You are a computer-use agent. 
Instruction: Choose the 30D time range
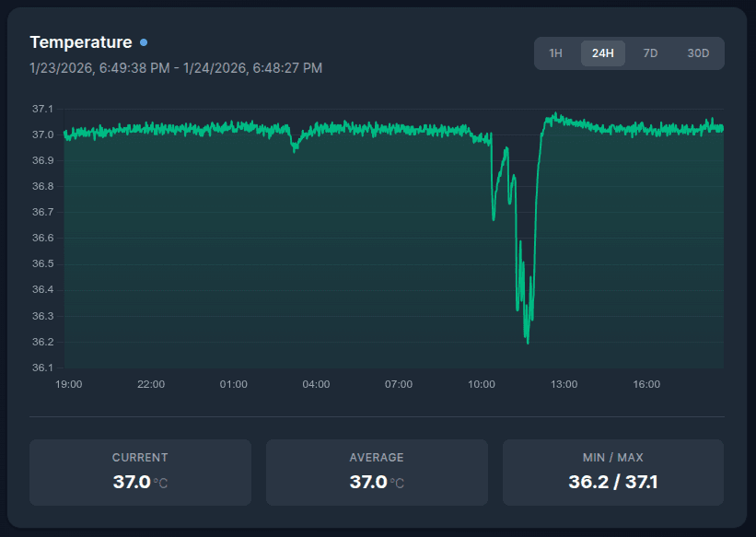click(x=697, y=53)
